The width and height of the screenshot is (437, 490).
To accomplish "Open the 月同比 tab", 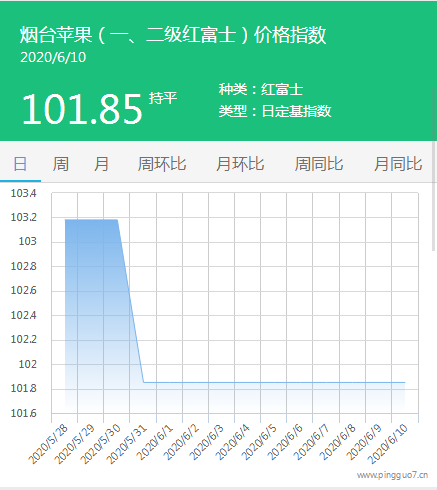I will point(398,164).
